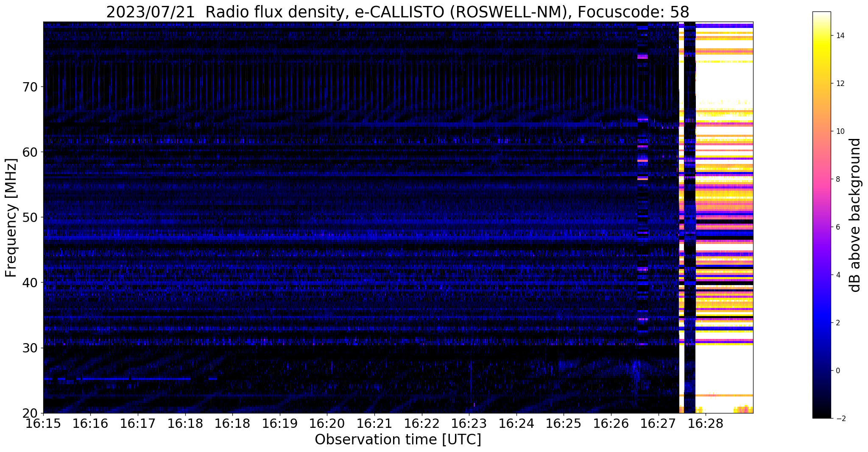Click the 16:26 time tick label
Screen dimensions: 868x452
[611, 424]
